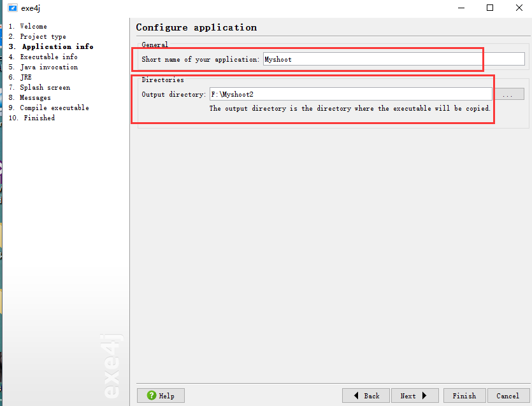Image resolution: width=532 pixels, height=406 pixels.
Task: Click the output directory description text
Action: 350,108
